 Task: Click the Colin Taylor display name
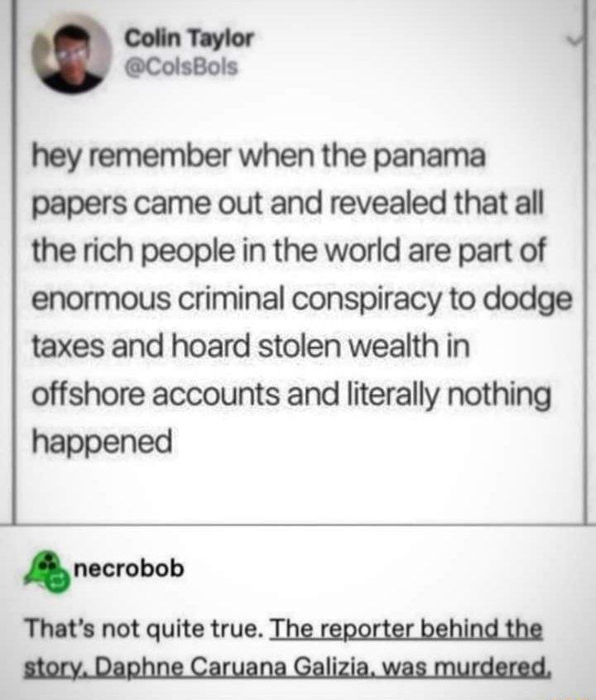click(x=189, y=38)
